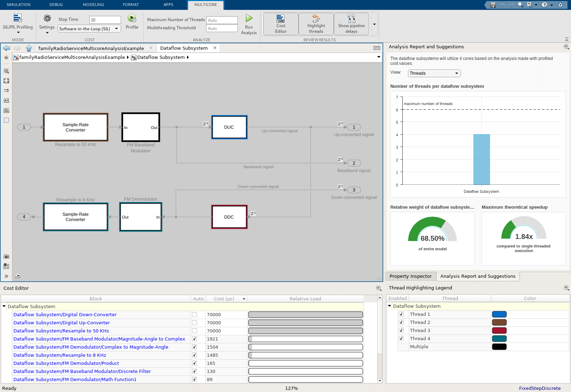Uncheck Auto for Resample to 8 KHz
The image size is (571, 392).
pos(194,355)
